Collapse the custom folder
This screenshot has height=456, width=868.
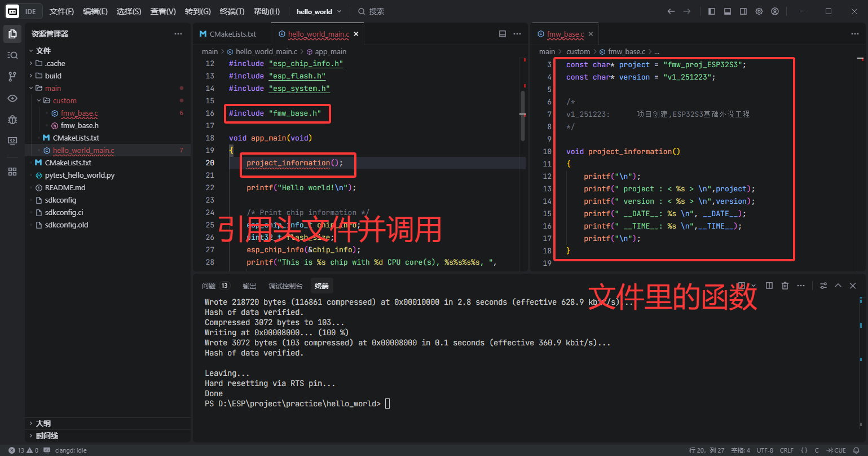pyautogui.click(x=64, y=100)
